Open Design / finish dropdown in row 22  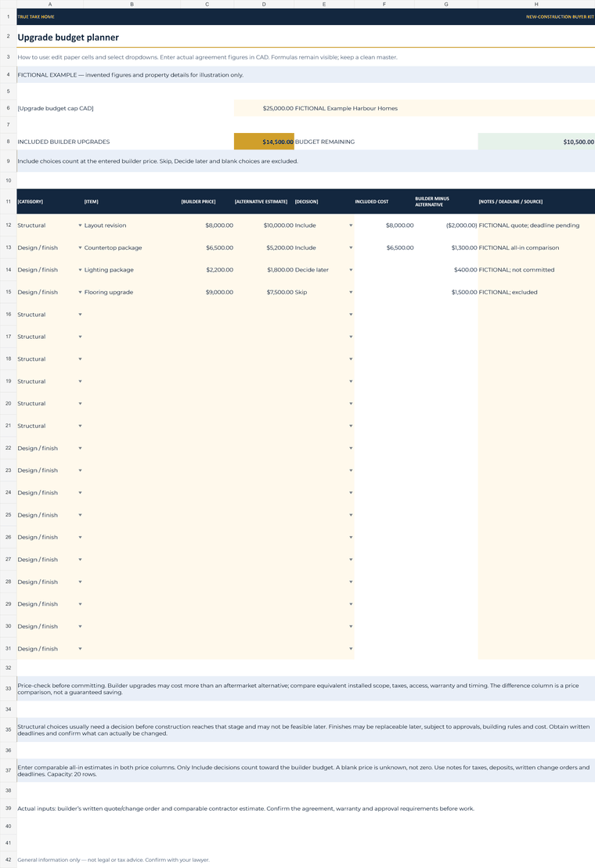pos(80,448)
